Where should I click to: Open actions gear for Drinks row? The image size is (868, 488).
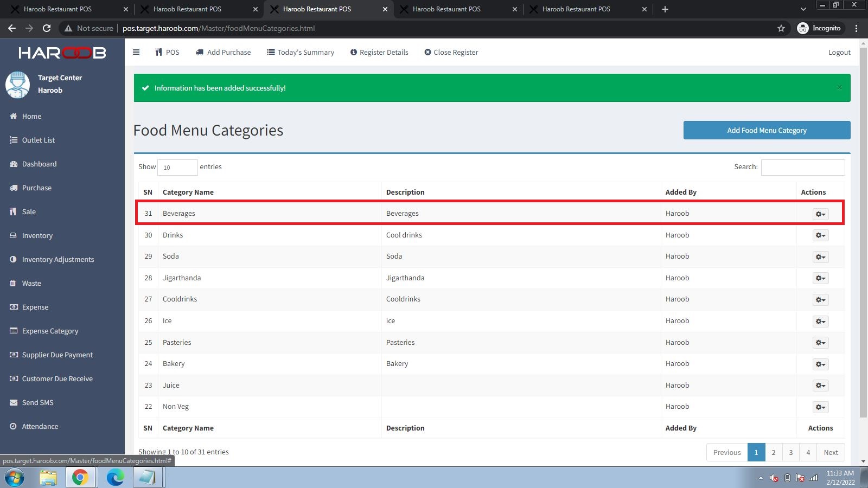(820, 235)
